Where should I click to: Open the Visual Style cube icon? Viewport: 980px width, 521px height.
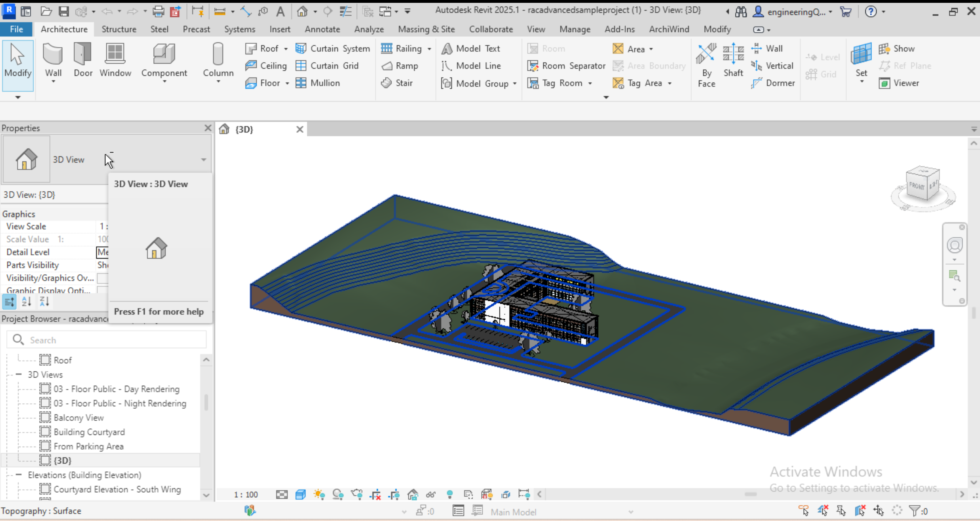coord(301,494)
